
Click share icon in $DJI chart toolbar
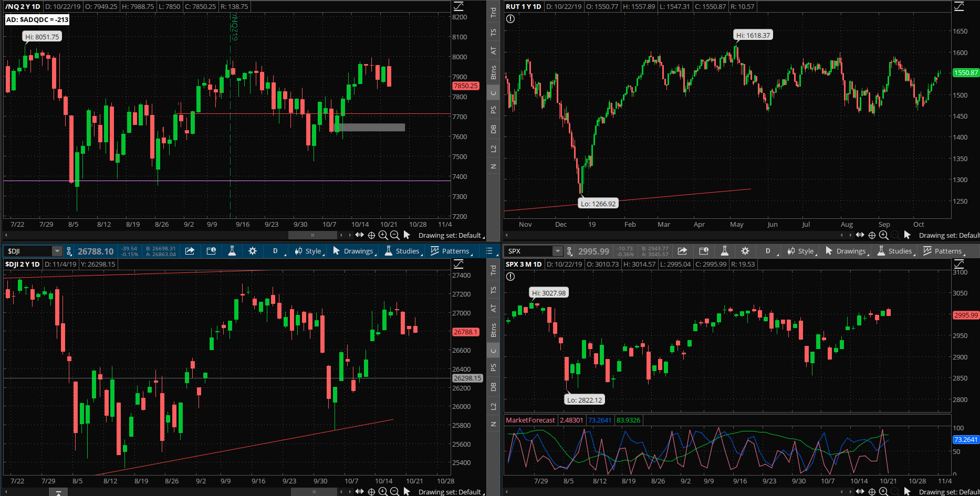coord(190,251)
